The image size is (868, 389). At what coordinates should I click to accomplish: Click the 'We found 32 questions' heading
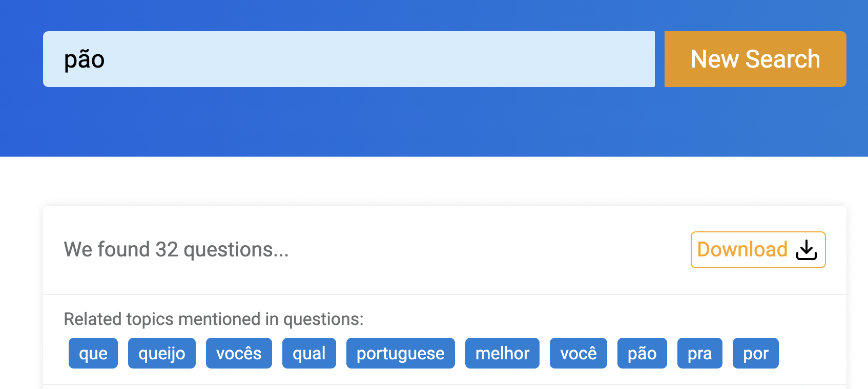pos(175,250)
